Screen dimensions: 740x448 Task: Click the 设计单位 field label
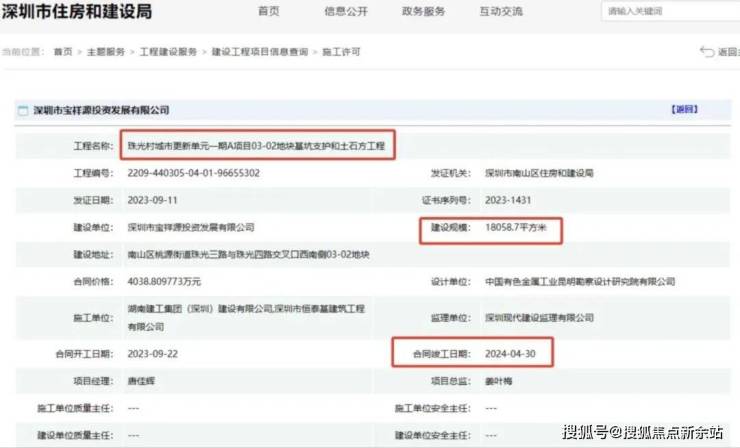(451, 281)
